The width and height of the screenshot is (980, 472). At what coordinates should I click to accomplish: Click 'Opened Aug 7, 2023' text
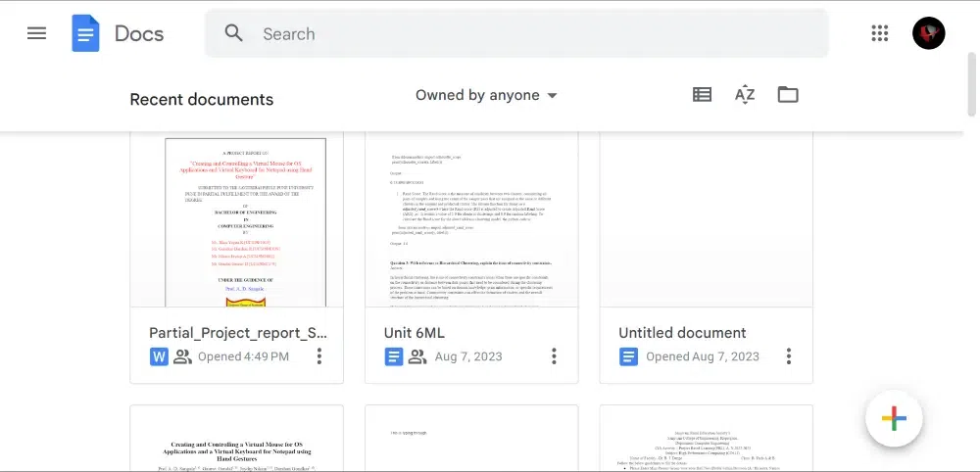coord(703,356)
